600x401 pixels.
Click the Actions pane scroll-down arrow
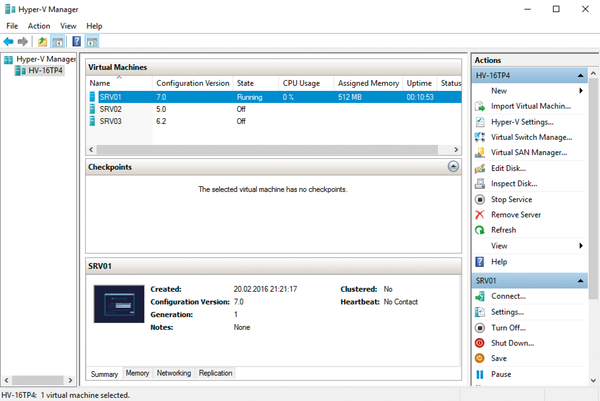[x=593, y=381]
